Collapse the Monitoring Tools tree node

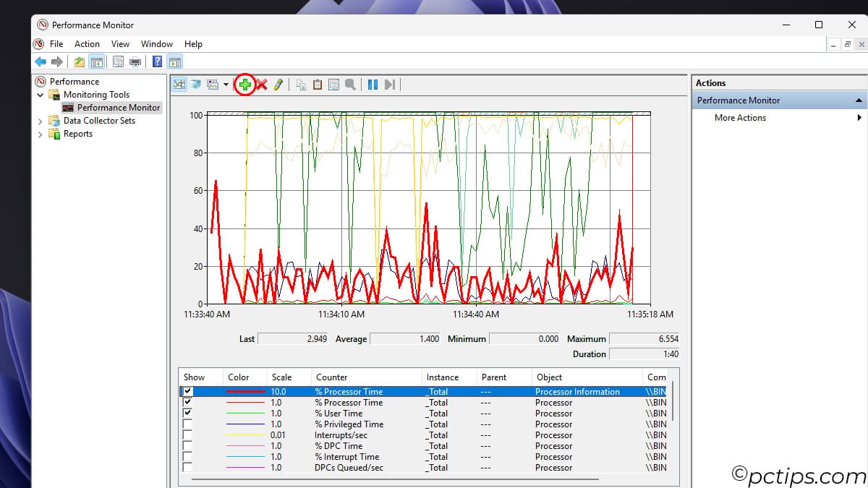pos(41,94)
